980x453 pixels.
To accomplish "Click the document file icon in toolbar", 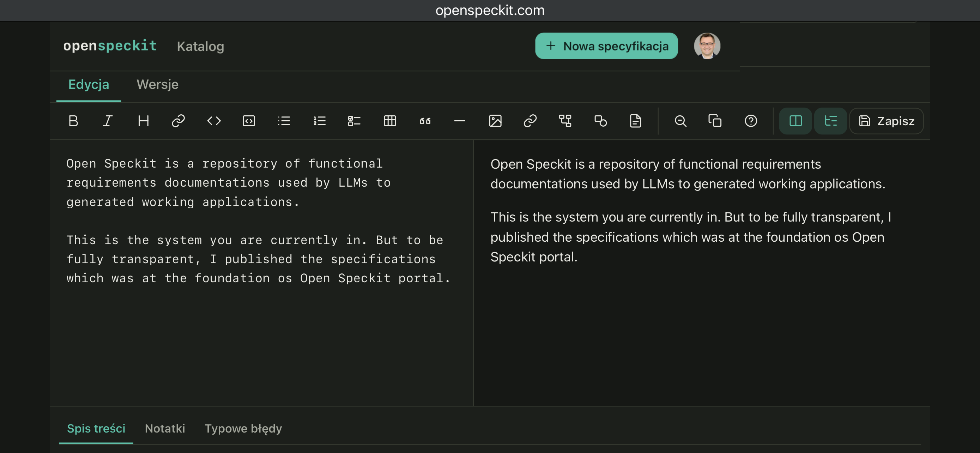I will (x=636, y=121).
